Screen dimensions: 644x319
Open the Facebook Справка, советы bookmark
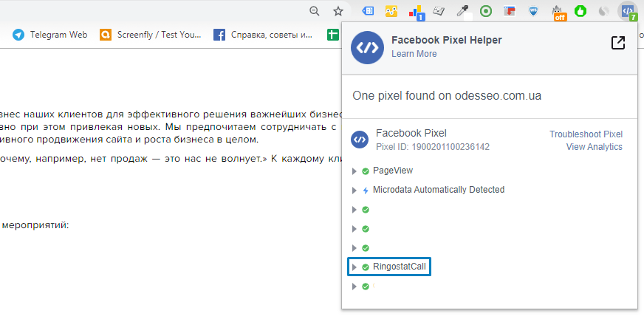(x=263, y=35)
